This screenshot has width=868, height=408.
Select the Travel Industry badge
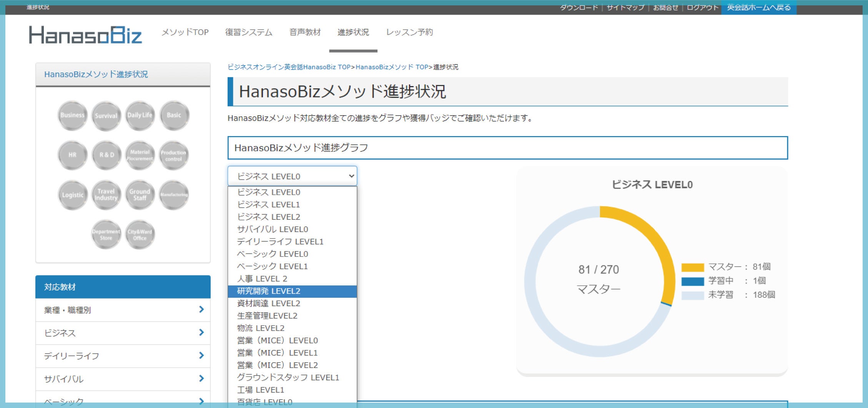(106, 195)
